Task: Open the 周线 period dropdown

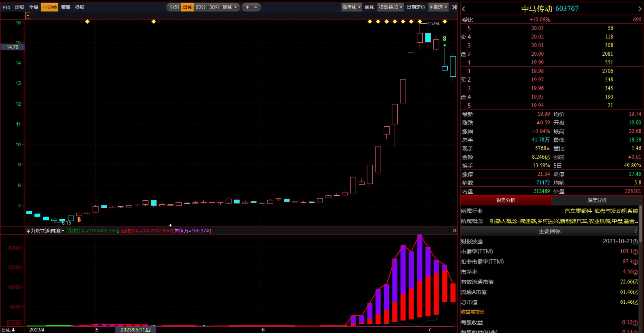Action: click(x=230, y=7)
